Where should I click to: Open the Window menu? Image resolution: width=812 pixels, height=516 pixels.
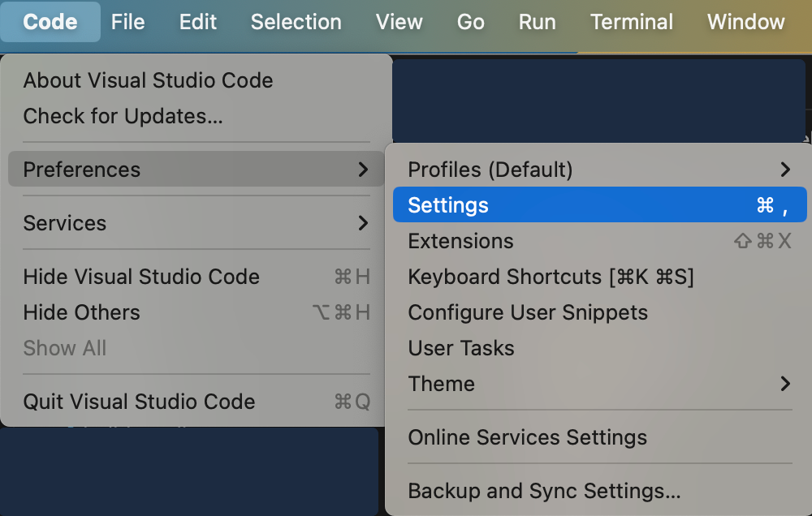(x=746, y=22)
